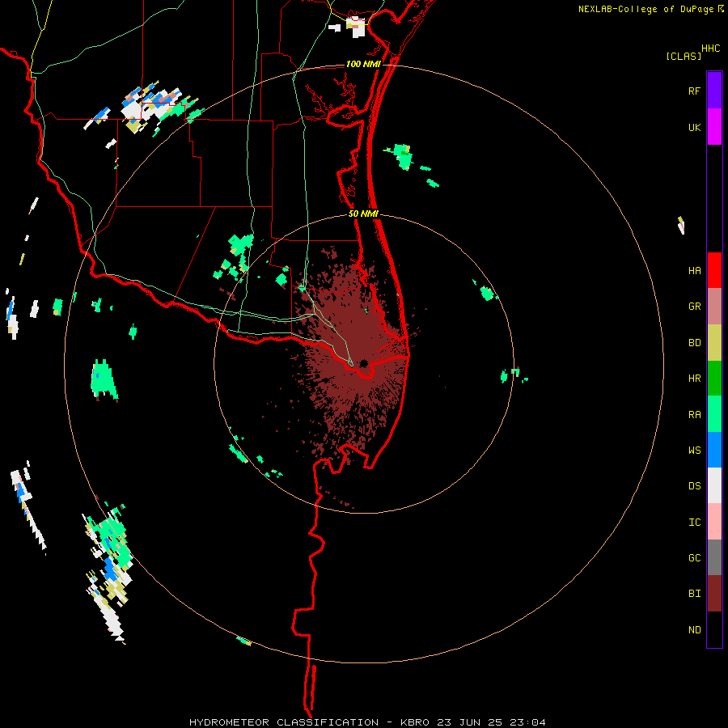This screenshot has height=728, width=728.
Task: Click the RA legend label
Action: pyautogui.click(x=694, y=415)
